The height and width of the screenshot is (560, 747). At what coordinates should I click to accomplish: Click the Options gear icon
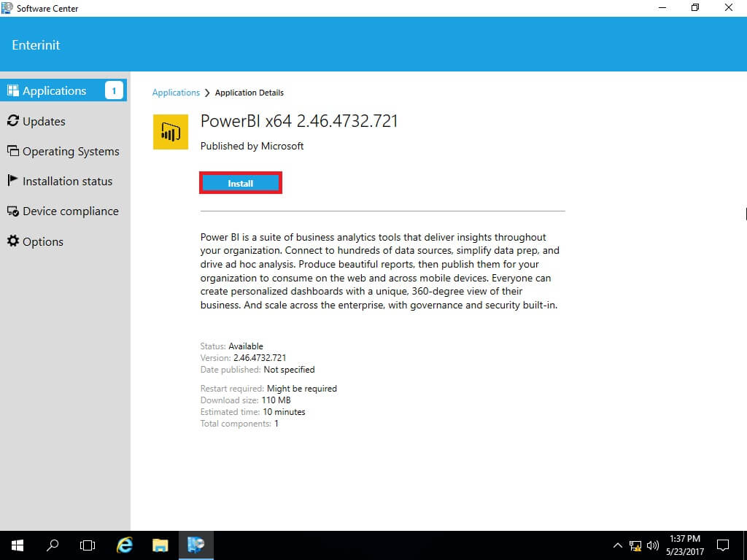coord(13,241)
